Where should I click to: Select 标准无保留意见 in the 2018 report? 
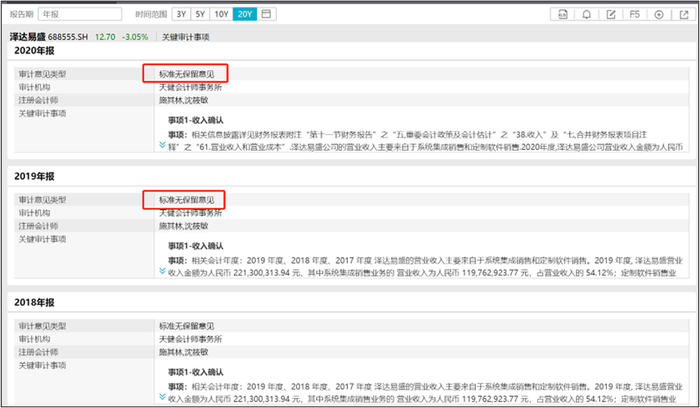187,326
